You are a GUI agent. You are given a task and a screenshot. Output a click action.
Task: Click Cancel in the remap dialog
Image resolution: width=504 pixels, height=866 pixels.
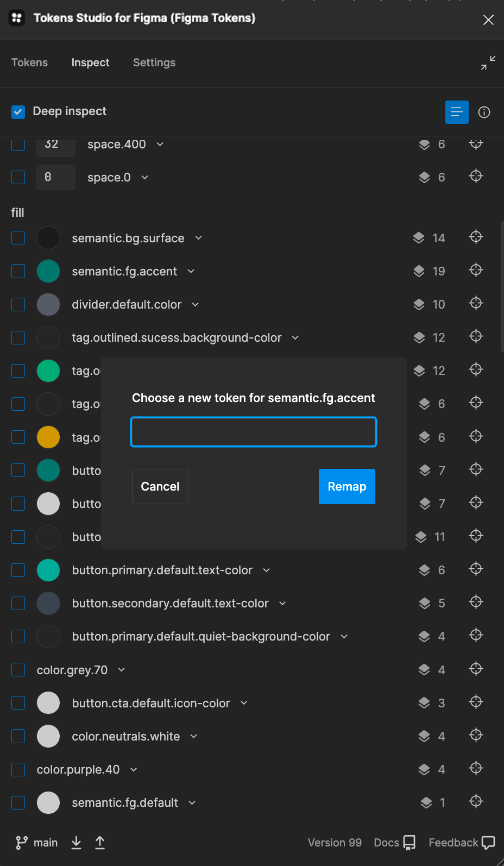tap(160, 486)
